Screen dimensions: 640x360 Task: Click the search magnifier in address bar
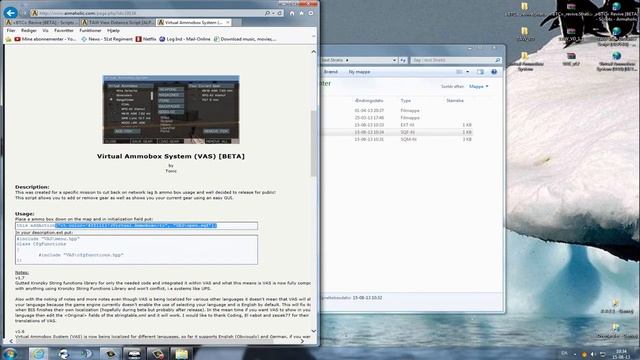pos(267,13)
